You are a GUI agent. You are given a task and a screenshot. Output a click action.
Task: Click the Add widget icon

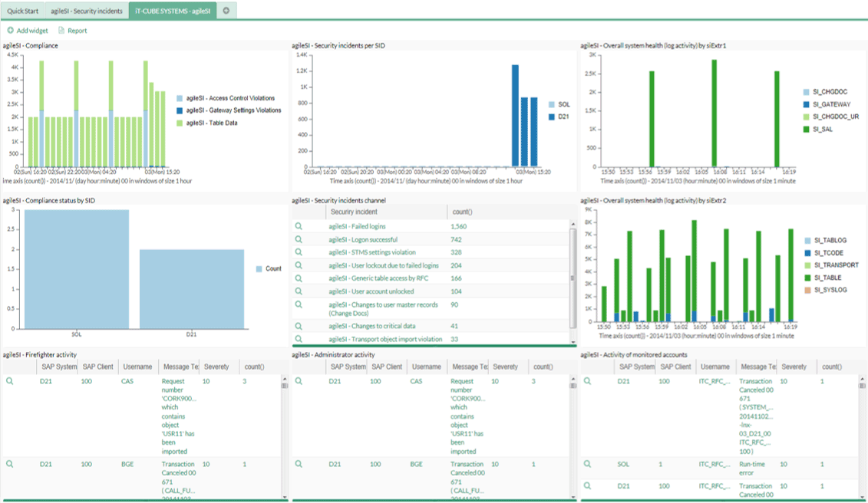pos(11,31)
